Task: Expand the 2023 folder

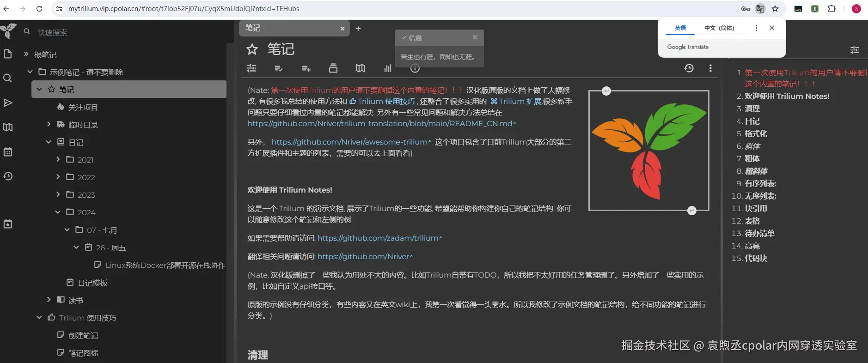Action: [58, 194]
